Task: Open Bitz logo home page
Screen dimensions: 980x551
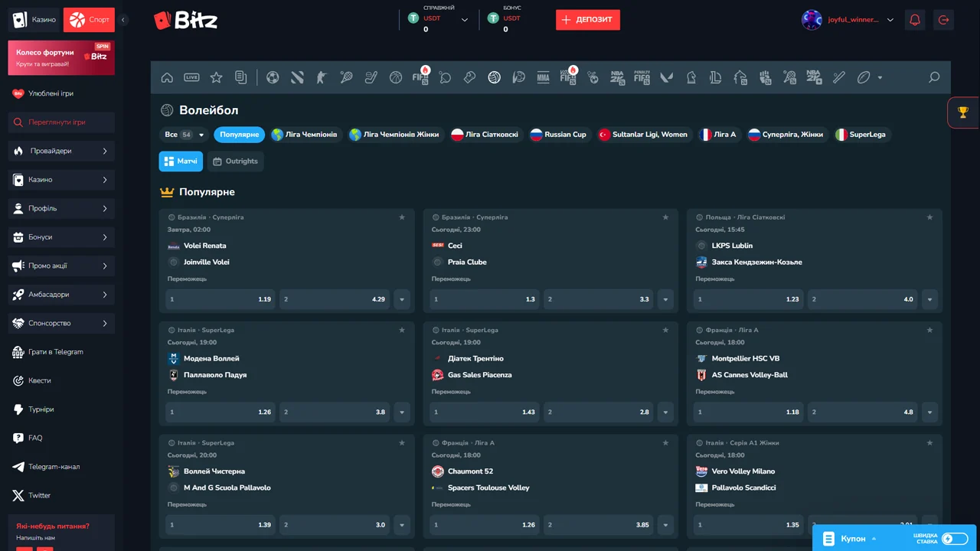Action: coord(185,20)
